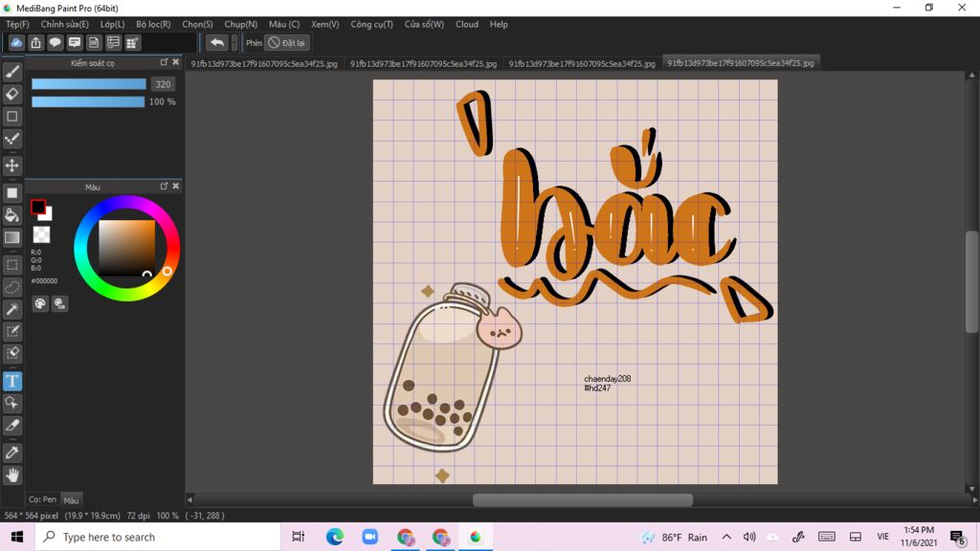980x551 pixels.
Task: Choose the Select Eraser tool
Action: 11,354
